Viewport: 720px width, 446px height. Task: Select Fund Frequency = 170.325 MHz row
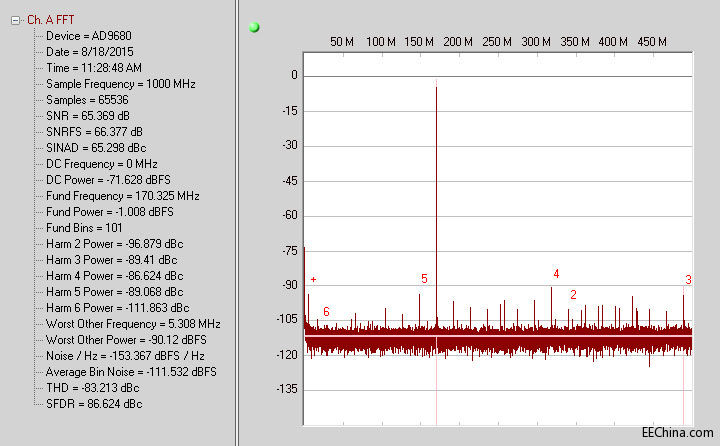pos(122,195)
